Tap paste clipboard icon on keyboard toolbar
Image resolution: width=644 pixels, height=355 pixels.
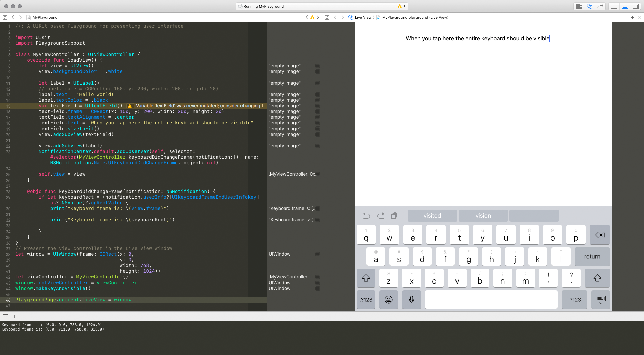(x=394, y=216)
